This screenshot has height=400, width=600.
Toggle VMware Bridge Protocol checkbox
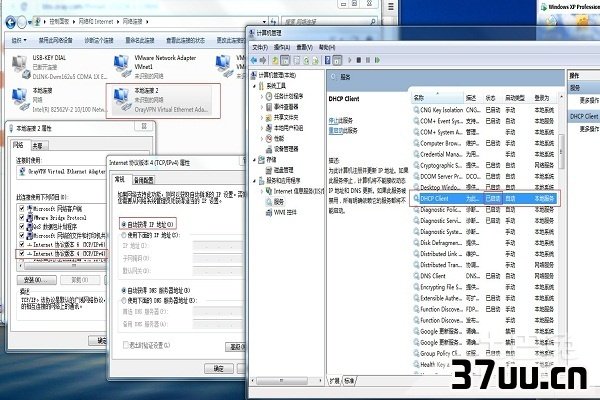(x=21, y=217)
